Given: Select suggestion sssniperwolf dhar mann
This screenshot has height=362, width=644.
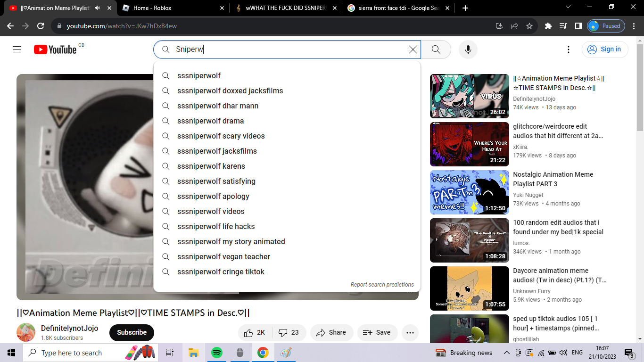Looking at the screenshot, I should pos(287,106).
